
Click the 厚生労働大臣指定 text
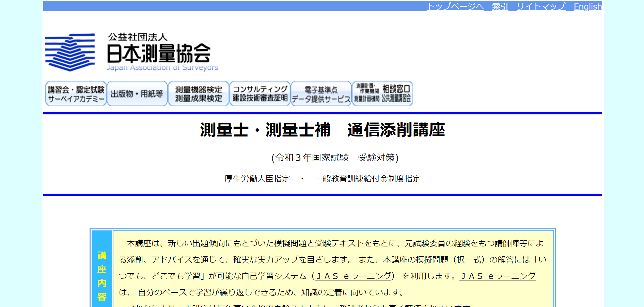click(257, 179)
